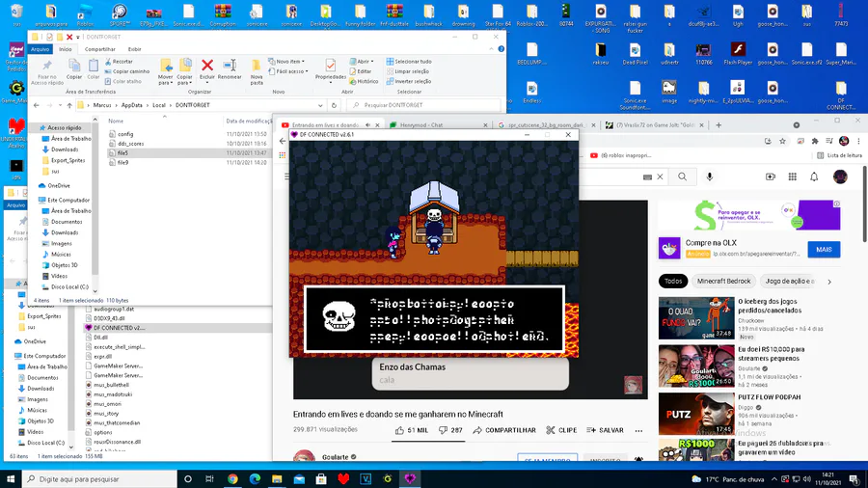Like the video with thumbs up icon
The height and width of the screenshot is (488, 868).
pos(399,430)
